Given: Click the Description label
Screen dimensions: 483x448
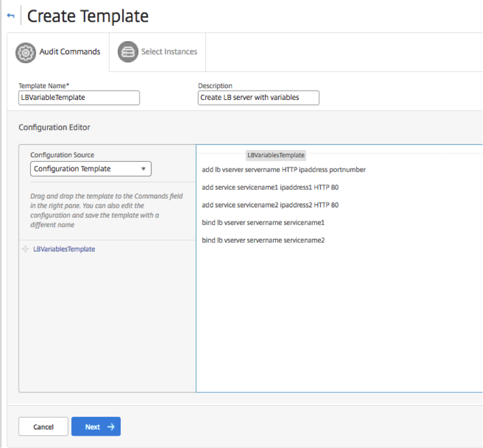Looking at the screenshot, I should pyautogui.click(x=215, y=86).
